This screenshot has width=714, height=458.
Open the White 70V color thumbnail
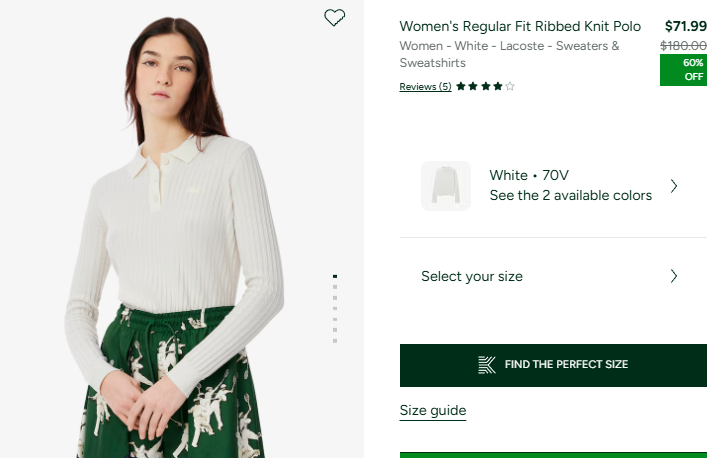click(446, 186)
